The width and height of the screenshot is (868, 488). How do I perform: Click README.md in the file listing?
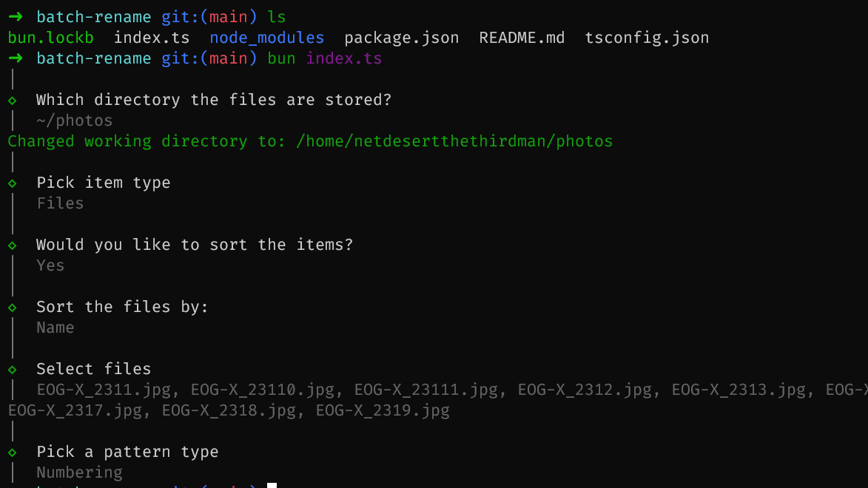point(522,38)
